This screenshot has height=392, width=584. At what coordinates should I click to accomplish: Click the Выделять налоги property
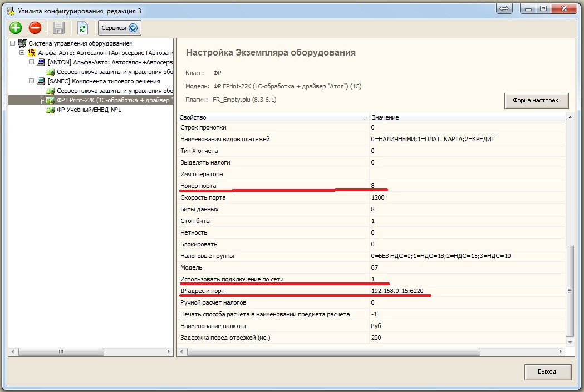(205, 162)
